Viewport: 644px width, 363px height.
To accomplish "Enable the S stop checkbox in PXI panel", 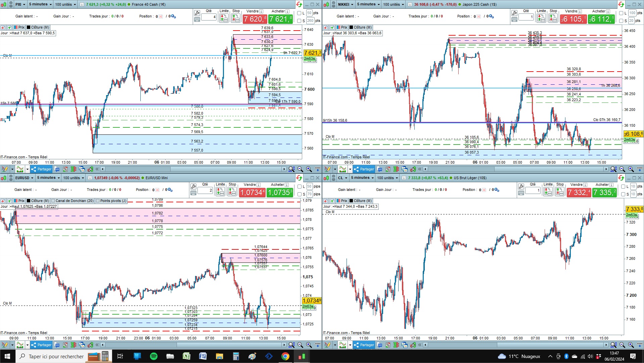I will coord(299,21).
